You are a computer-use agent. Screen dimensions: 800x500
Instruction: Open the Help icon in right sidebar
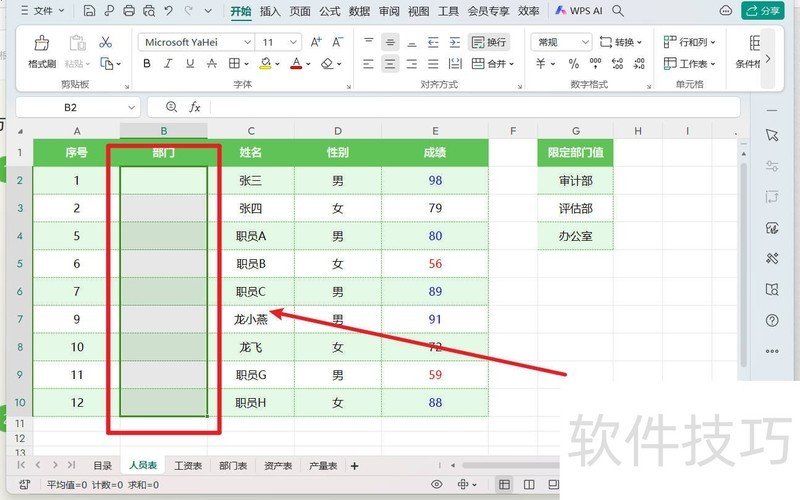tap(771, 320)
